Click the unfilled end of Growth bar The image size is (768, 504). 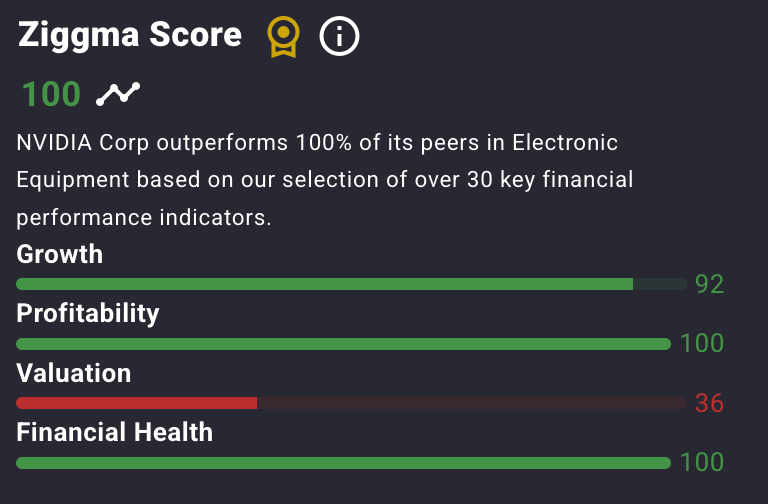click(x=660, y=284)
